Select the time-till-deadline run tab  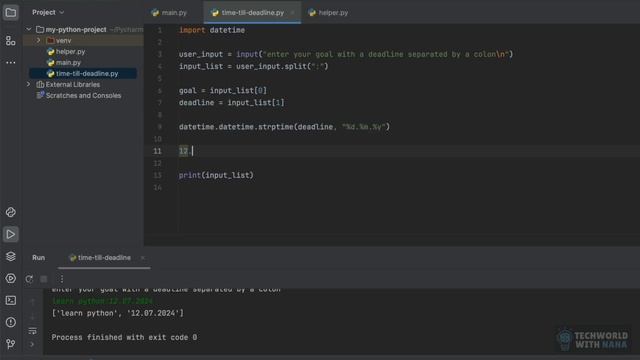tap(100, 258)
